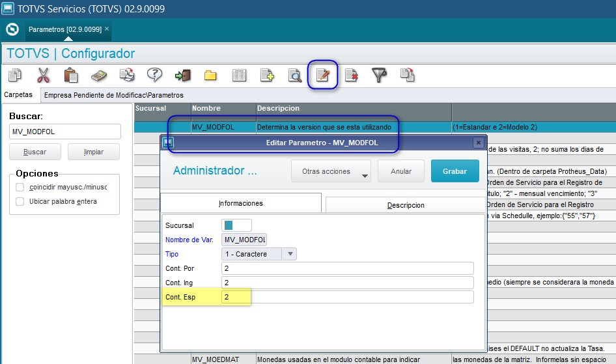The height and width of the screenshot is (364, 616).
Task: Click the limpiar button
Action: 94,152
